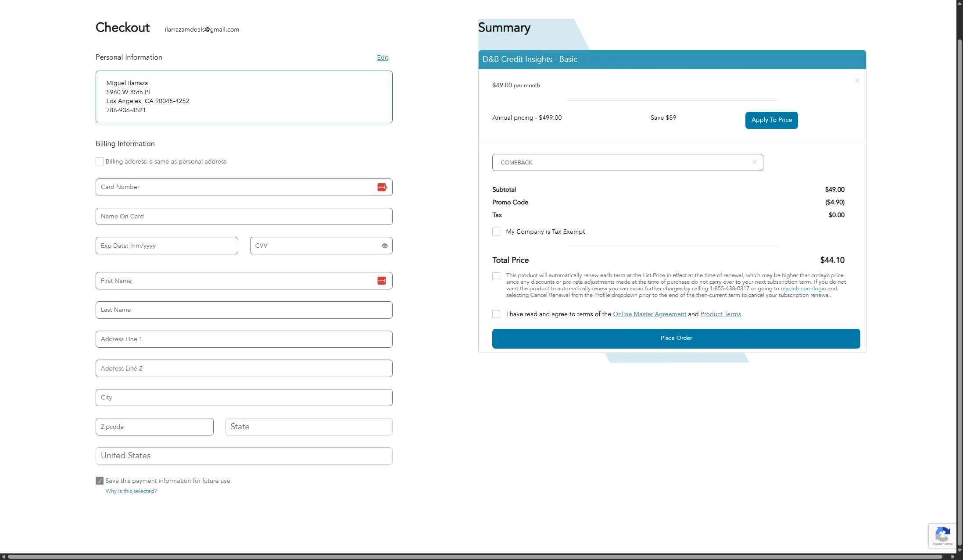The height and width of the screenshot is (560, 963).
Task: Open the State selector
Action: pyautogui.click(x=308, y=426)
